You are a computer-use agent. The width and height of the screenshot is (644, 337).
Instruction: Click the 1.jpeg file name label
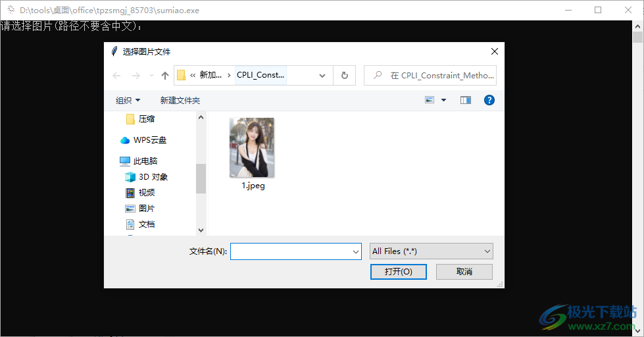253,186
